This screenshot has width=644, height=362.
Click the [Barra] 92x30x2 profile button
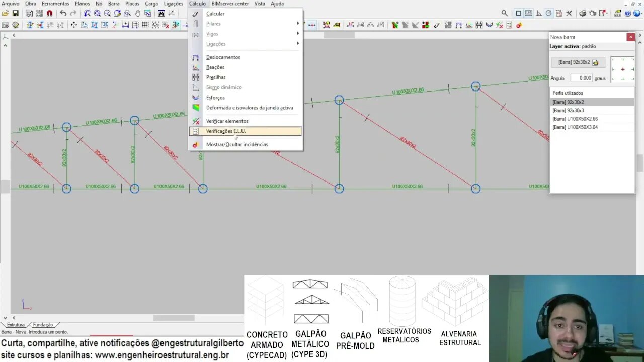578,62
